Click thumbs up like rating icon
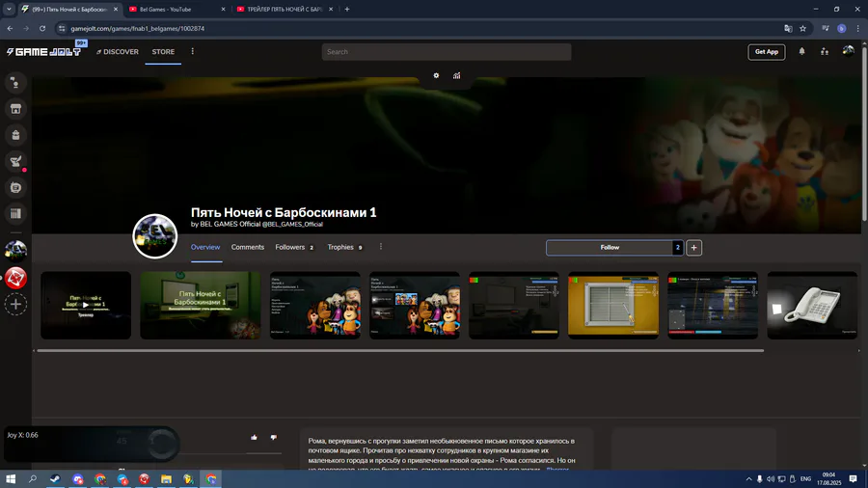Screen dimensions: 868x488 [x=254, y=437]
